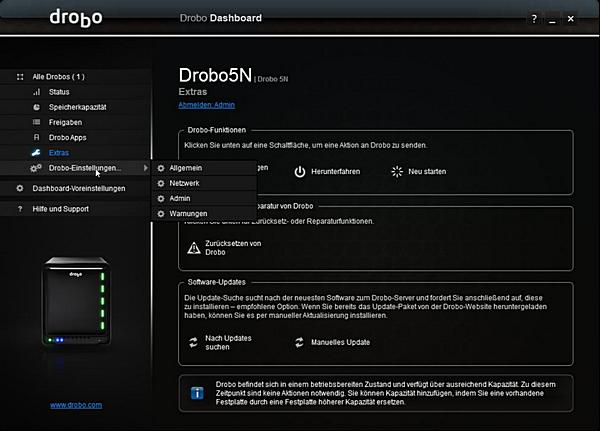
Task: Click the blue info icon
Action: click(197, 393)
